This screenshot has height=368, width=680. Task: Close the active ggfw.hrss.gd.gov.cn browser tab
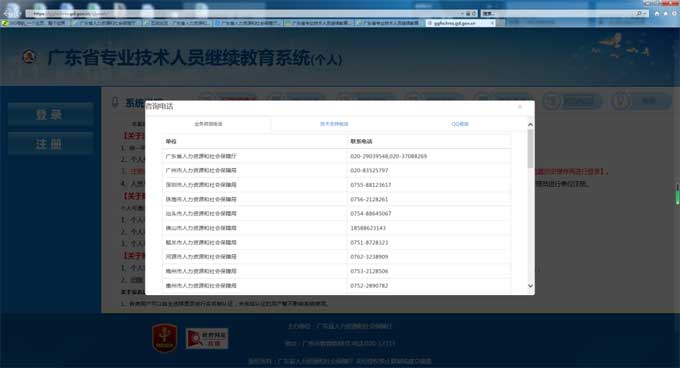(492, 23)
